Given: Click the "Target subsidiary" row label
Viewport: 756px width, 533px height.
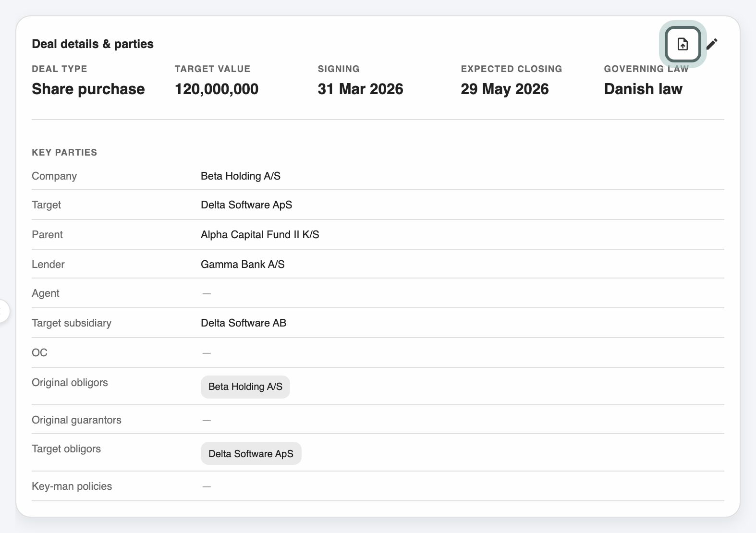Looking at the screenshot, I should click(72, 323).
